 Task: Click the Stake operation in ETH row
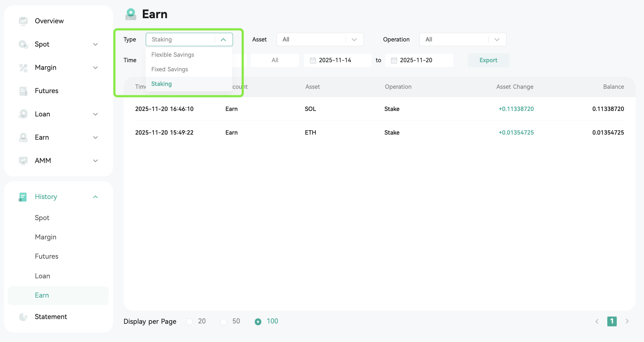[392, 133]
